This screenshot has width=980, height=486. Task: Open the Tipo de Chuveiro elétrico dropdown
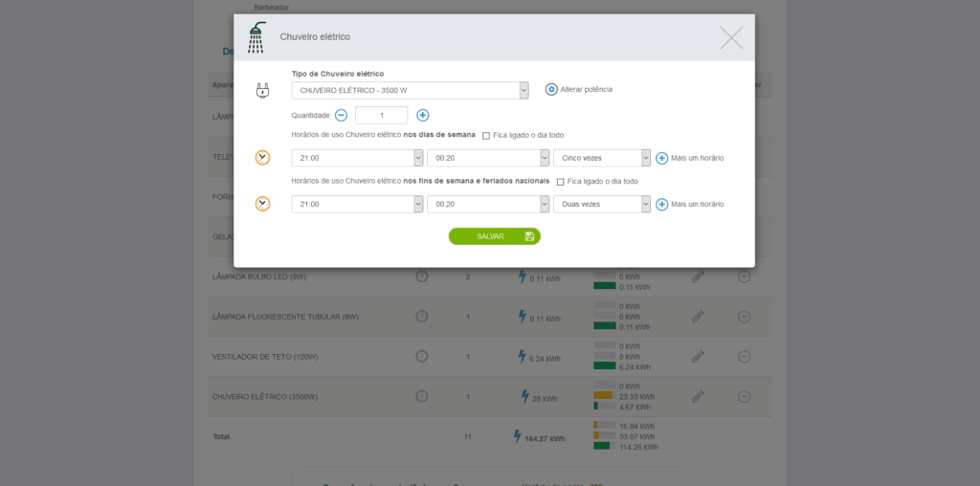point(410,90)
